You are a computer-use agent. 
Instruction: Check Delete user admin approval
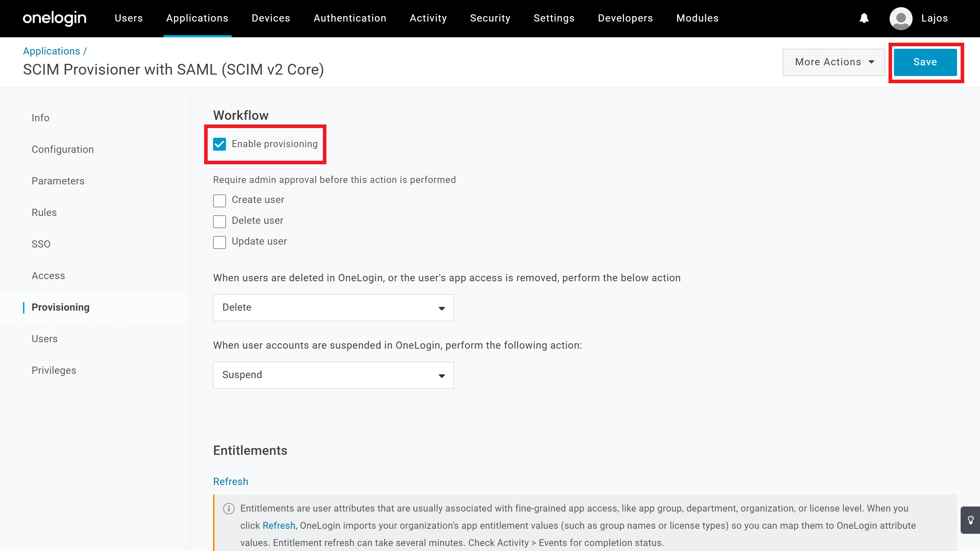[x=220, y=221]
